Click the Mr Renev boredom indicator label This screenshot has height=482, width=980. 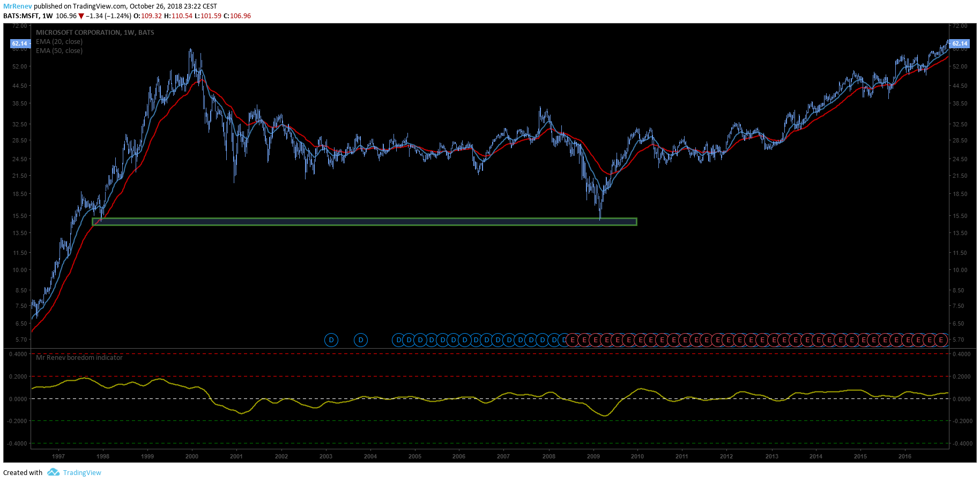tap(79, 357)
